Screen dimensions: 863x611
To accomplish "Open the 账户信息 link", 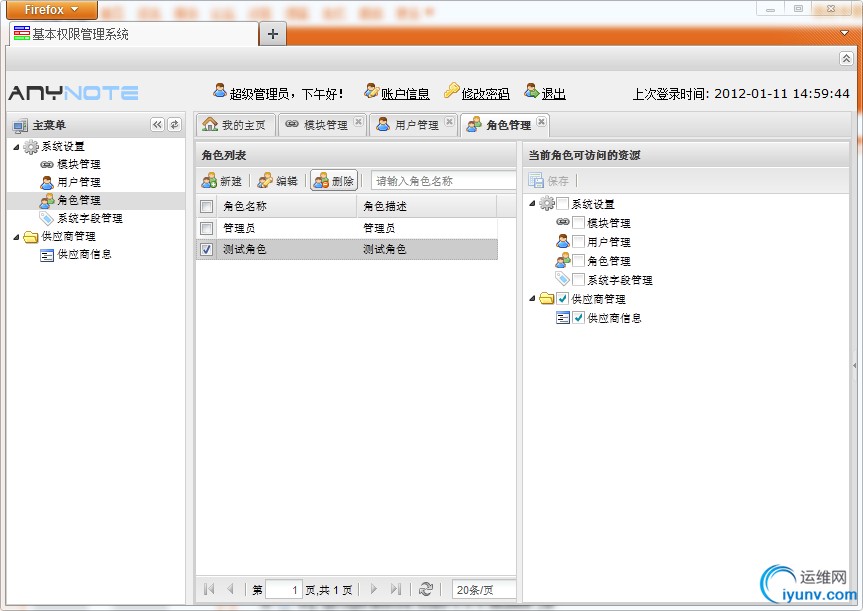I will point(405,94).
